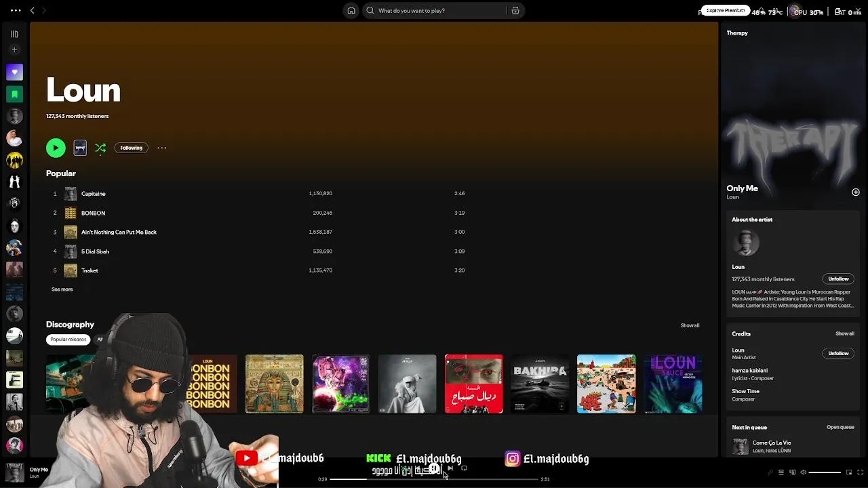Unfollow Loun in the Credits section
This screenshot has height=488, width=868.
tap(838, 354)
